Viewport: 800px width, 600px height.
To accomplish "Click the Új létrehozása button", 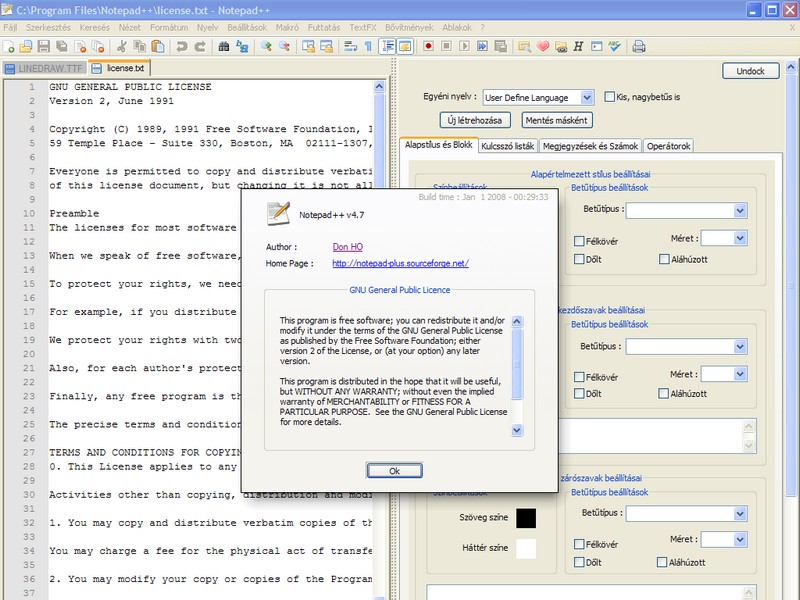I will click(x=474, y=120).
